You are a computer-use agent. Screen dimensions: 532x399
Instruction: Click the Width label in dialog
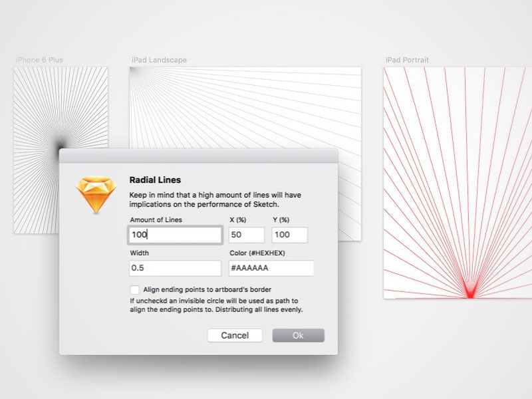pyautogui.click(x=140, y=253)
